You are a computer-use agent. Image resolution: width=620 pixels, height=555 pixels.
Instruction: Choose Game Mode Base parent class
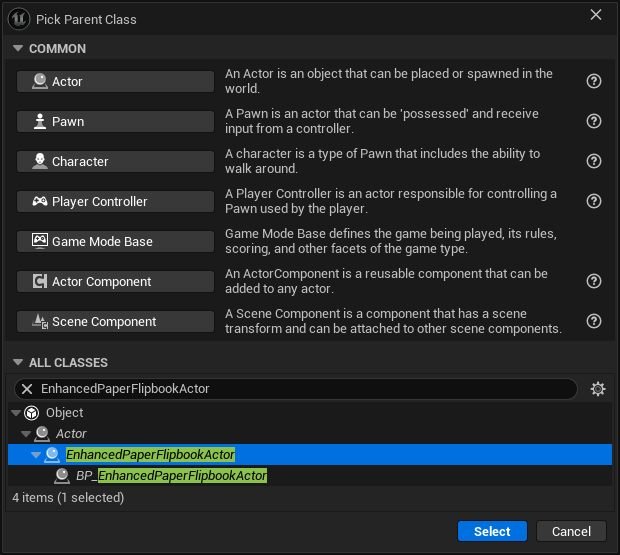click(x=115, y=242)
